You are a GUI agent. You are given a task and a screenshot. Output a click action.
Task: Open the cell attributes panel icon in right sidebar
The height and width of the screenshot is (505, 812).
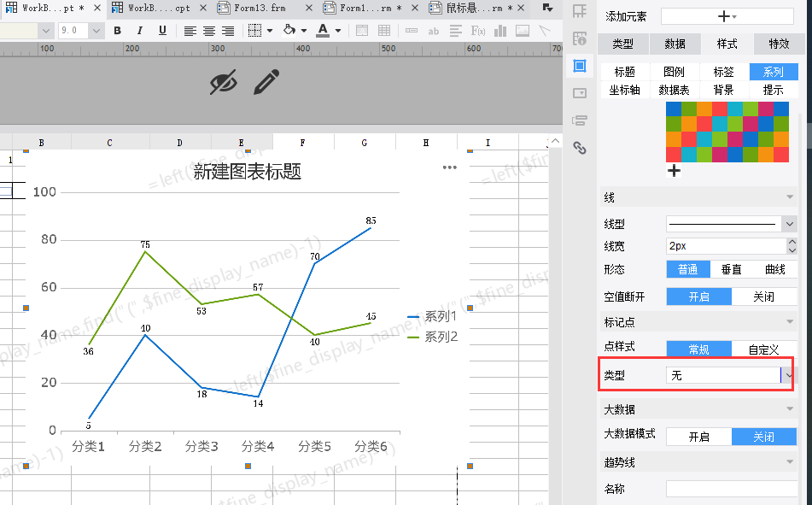[x=580, y=11]
